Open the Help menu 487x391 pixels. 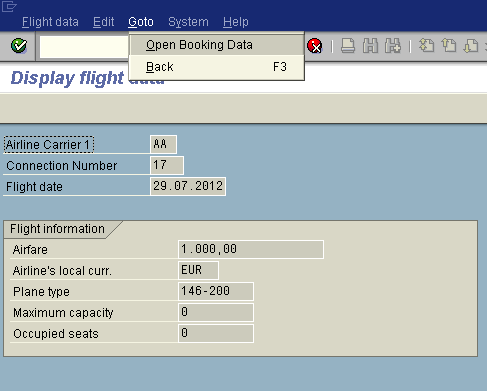(x=236, y=22)
